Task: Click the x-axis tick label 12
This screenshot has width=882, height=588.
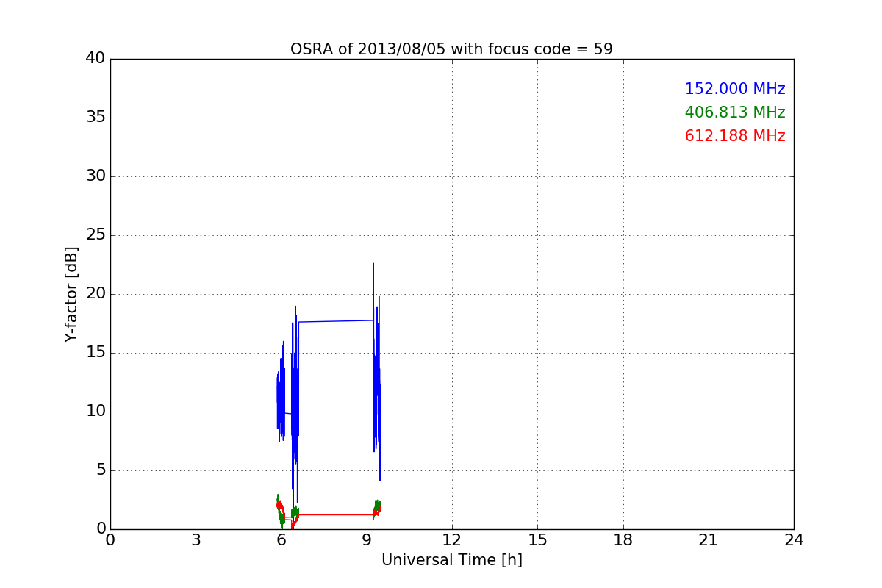Action: 452,540
